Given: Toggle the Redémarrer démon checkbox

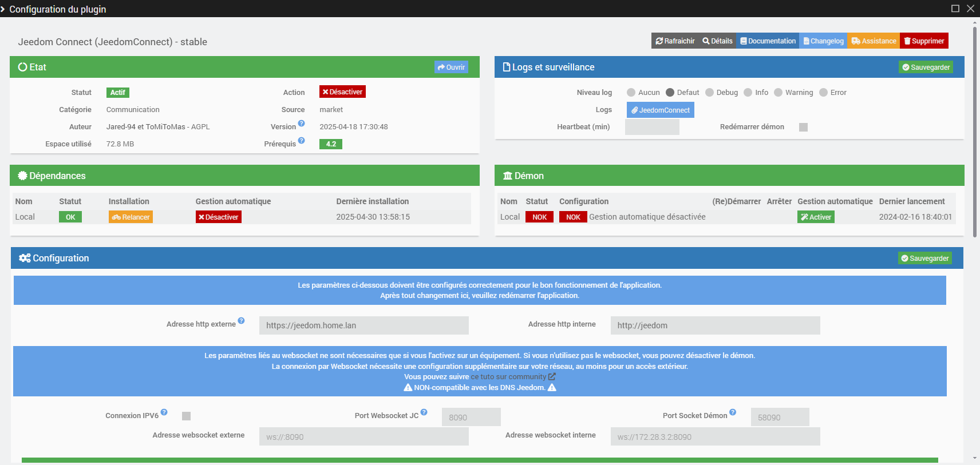Looking at the screenshot, I should 803,127.
